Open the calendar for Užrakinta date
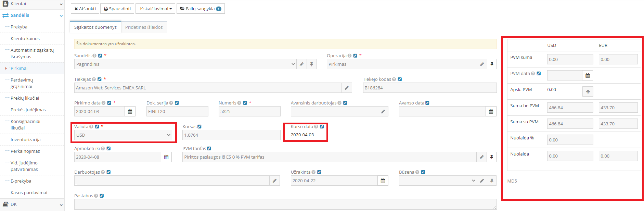 383,181
